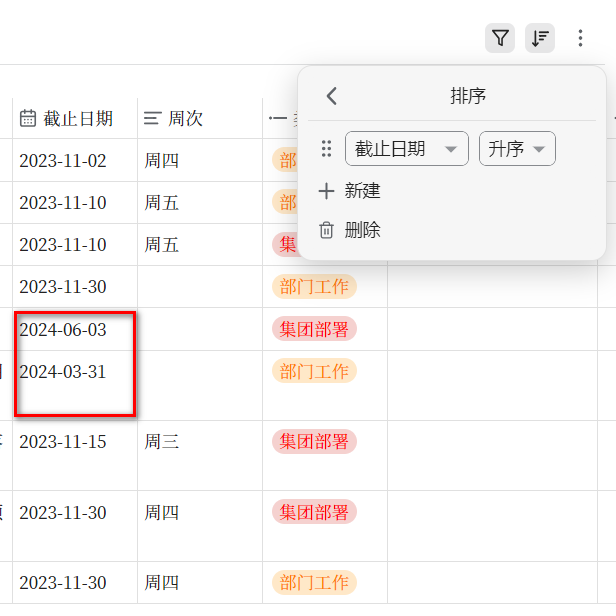Click the plus icon next to 新建
Viewport: 616px width, 616px height.
(326, 191)
